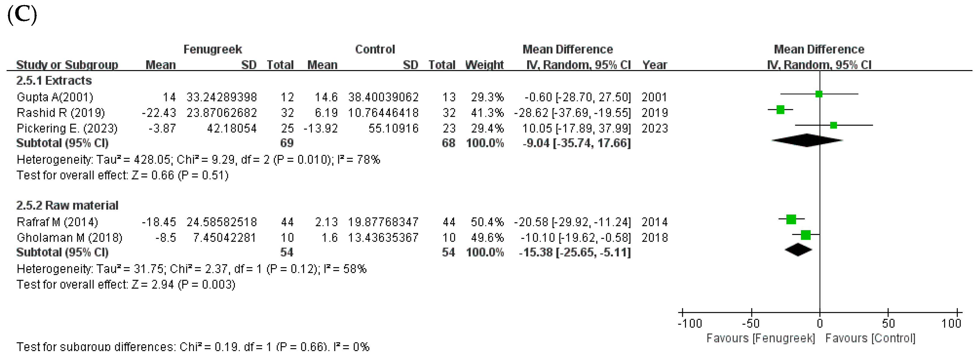Click the green square marker for Pickering E. (2023)

tap(834, 125)
